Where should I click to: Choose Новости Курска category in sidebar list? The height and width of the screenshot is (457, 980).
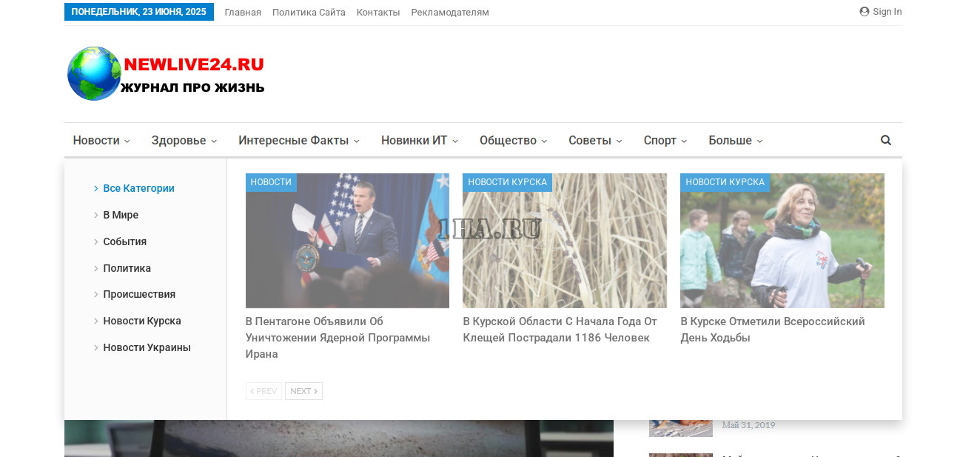point(141,321)
